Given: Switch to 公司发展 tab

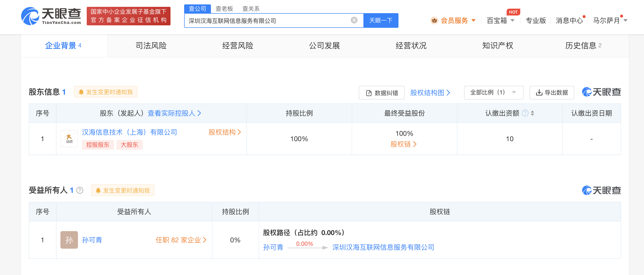Looking at the screenshot, I should click(324, 46).
